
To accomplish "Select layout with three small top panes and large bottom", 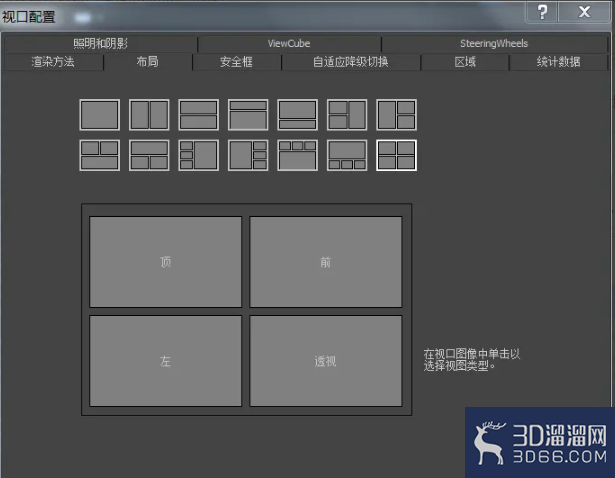I will [x=297, y=155].
